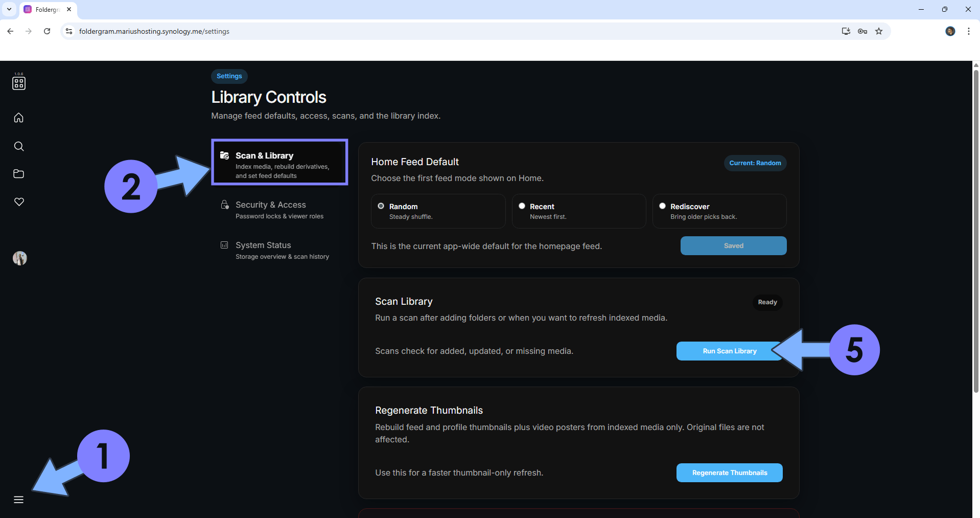Open the hamburger menu at bottom left

[x=19, y=500]
